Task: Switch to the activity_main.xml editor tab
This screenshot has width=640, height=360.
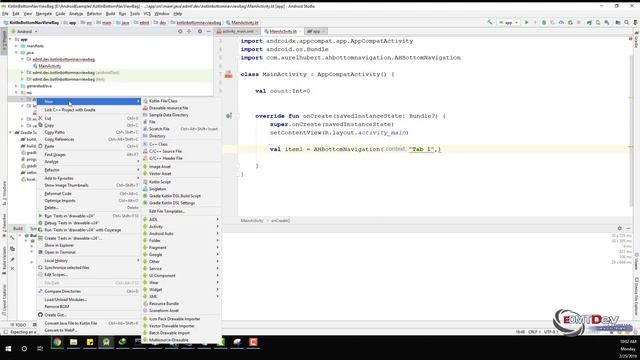Action: [238, 31]
